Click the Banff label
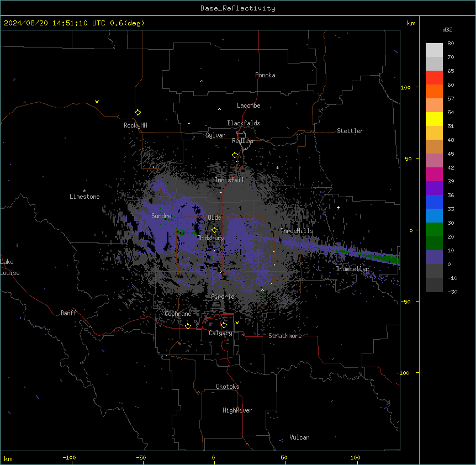 pos(68,313)
